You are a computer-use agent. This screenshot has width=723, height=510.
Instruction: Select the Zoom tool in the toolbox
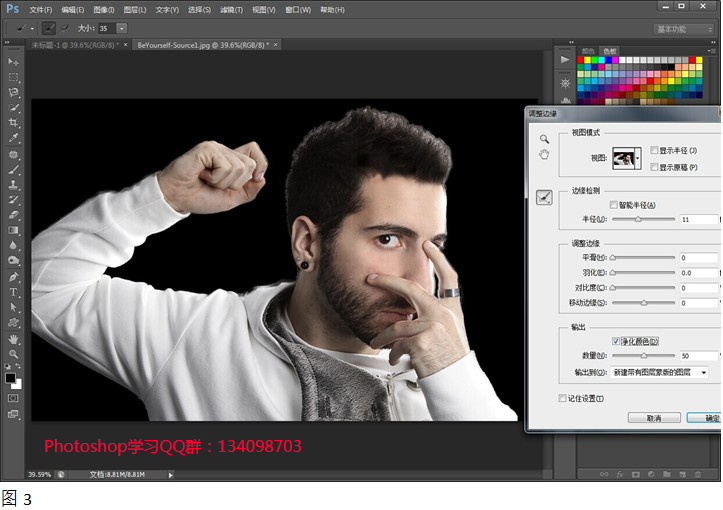13,354
